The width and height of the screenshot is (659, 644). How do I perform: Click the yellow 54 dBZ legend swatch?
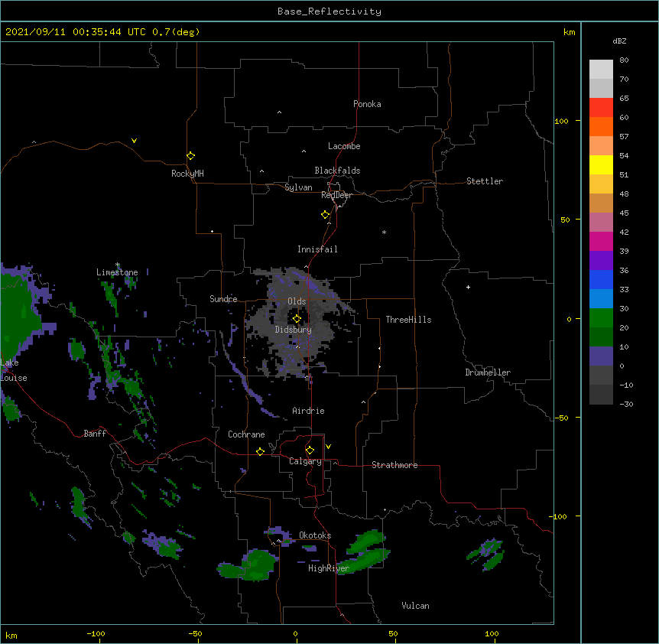tap(601, 164)
